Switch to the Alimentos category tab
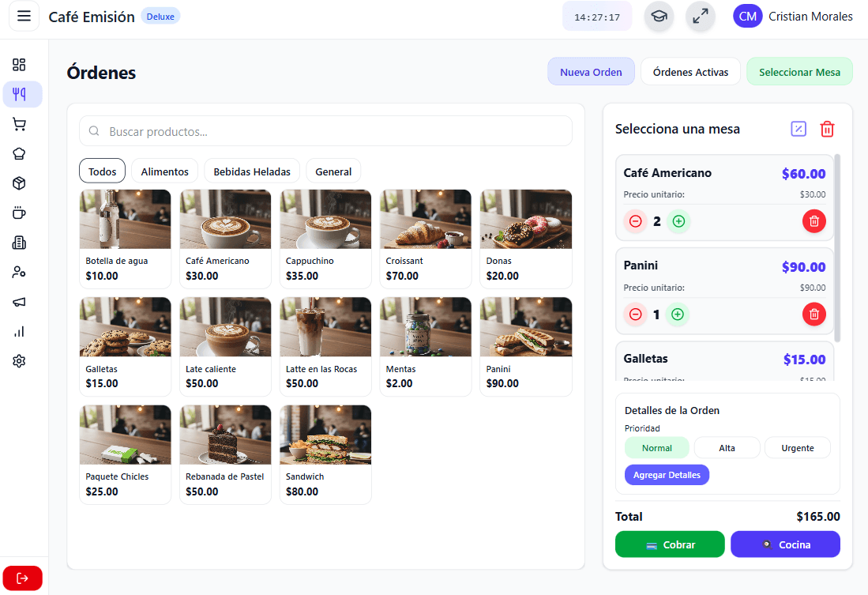 pyautogui.click(x=164, y=171)
